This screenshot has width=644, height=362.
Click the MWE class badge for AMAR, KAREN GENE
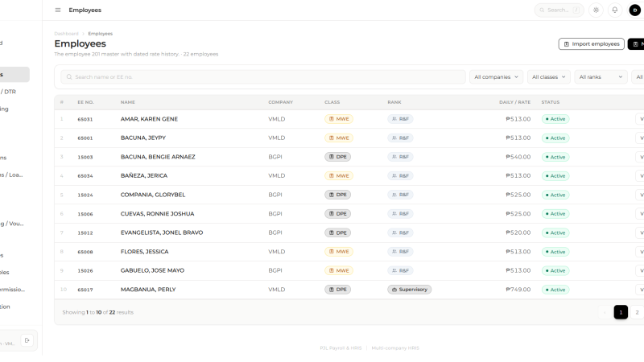[x=339, y=119]
